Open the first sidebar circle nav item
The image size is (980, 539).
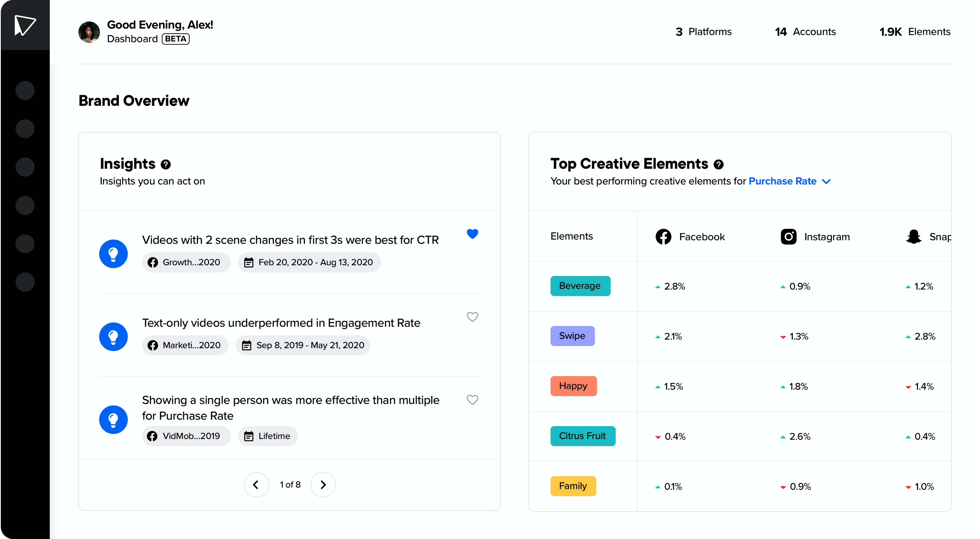tap(25, 90)
